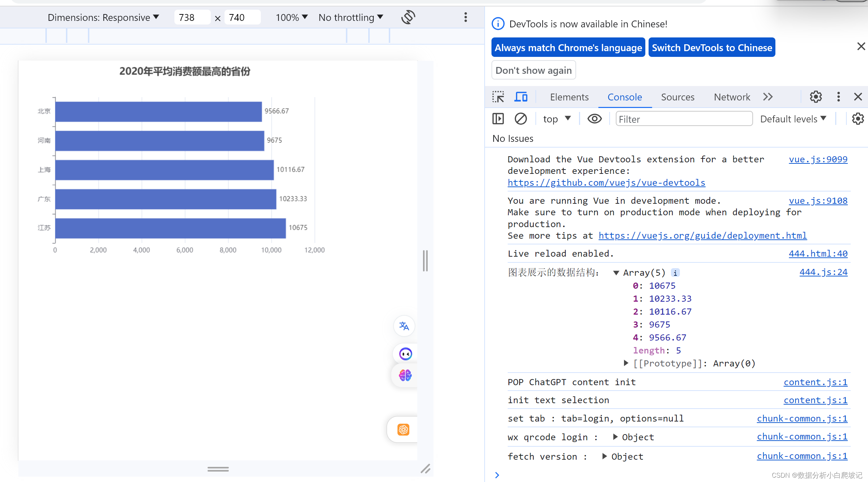Click the 上海 bar in chart
868x482 pixels.
(165, 170)
